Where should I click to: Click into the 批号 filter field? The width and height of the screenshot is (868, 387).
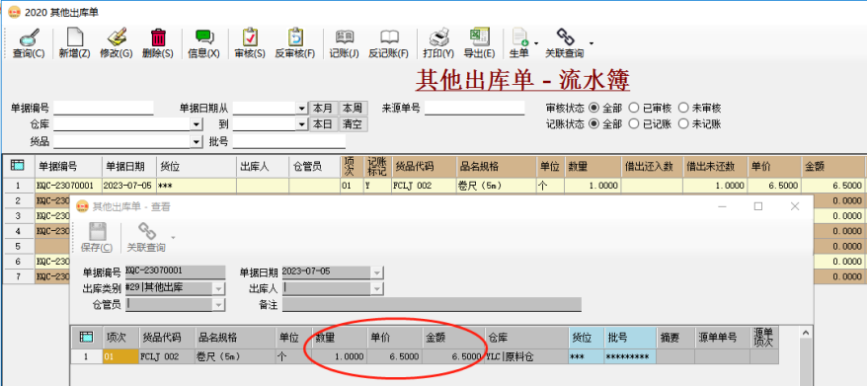tap(289, 142)
